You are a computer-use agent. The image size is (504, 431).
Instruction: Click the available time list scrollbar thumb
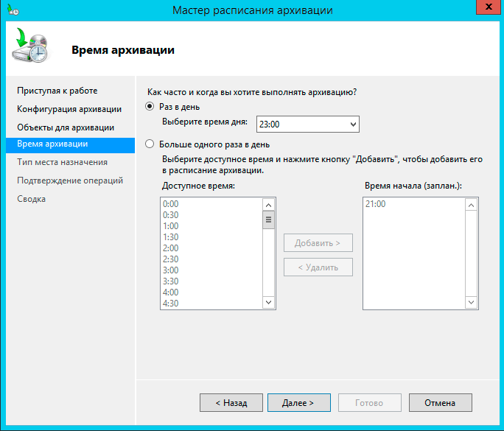[268, 220]
